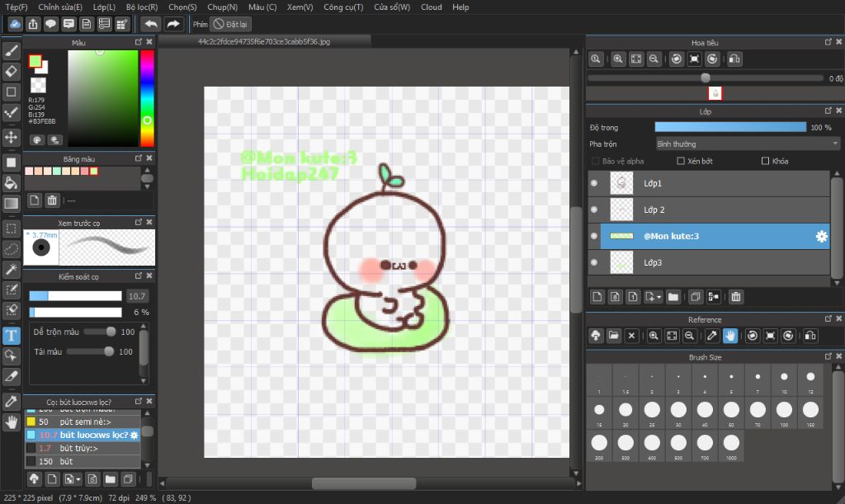Toggle visibility of Lớp1 layer
The height and width of the screenshot is (504, 845).
coord(594,184)
